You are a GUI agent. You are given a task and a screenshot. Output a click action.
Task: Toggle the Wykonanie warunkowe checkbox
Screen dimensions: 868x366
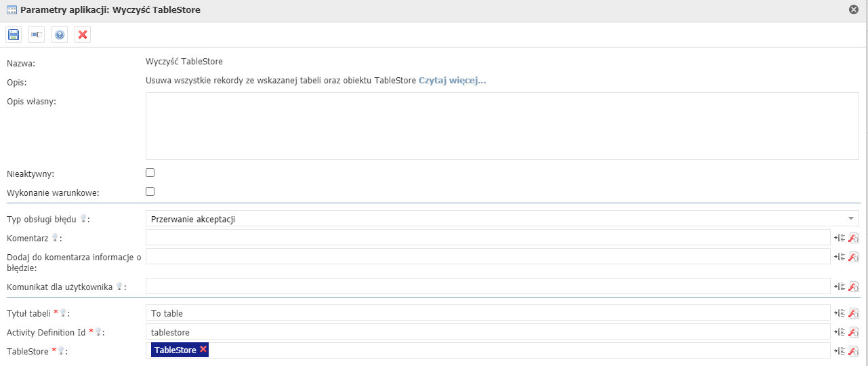coord(150,192)
